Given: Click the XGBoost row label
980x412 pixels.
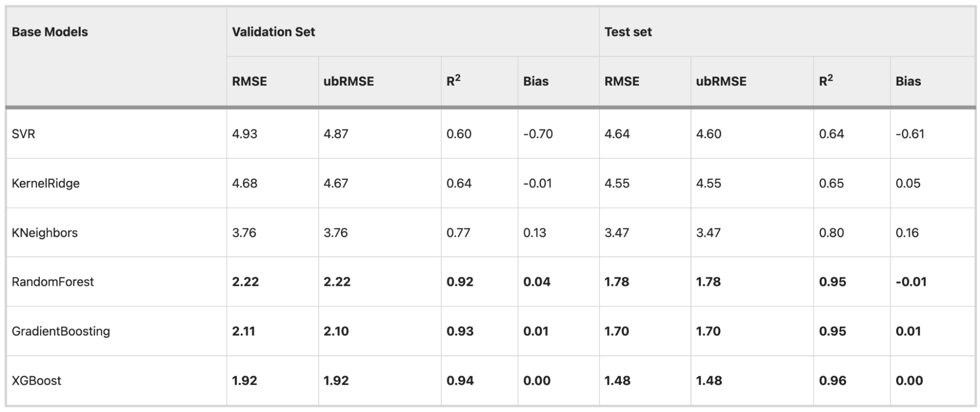Looking at the screenshot, I should click(x=36, y=381).
